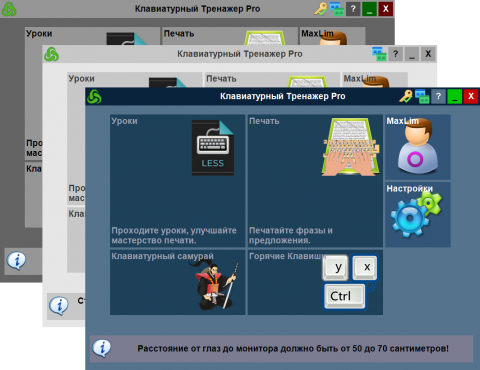Click the window-switch icon in blue title bar
Screen dimensions: 480x370
(422, 96)
